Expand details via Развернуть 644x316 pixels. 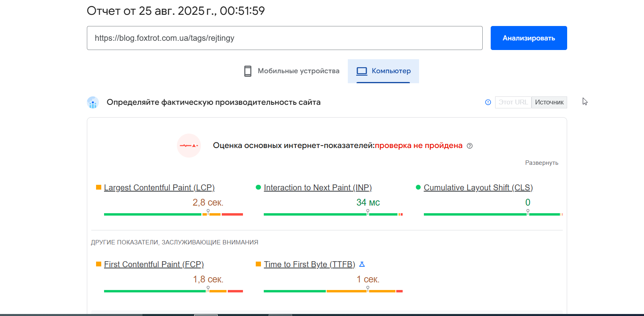542,163
